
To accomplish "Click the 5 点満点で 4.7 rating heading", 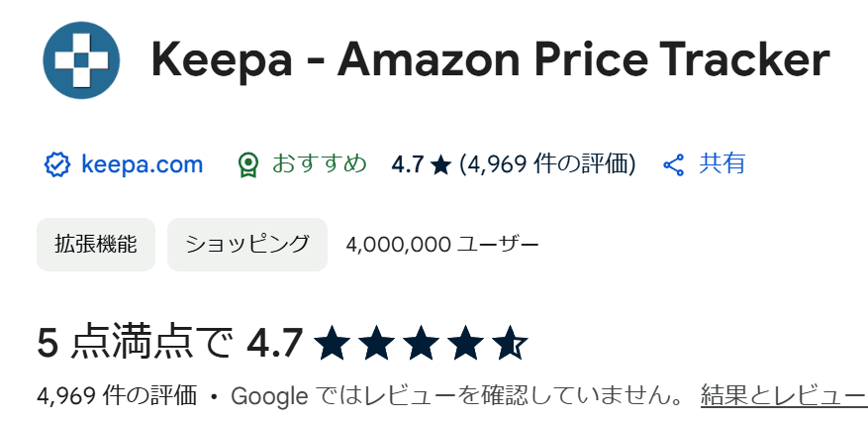I will pos(169,344).
